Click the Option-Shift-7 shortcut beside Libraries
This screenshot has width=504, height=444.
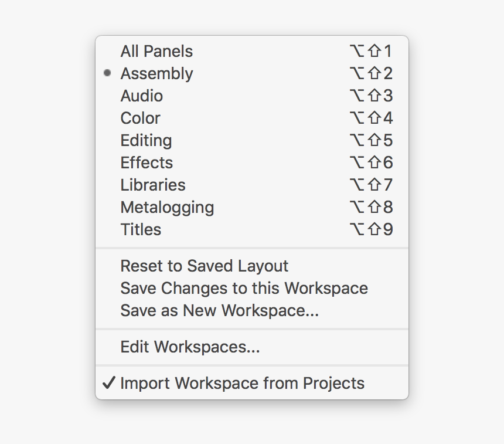[x=370, y=185]
